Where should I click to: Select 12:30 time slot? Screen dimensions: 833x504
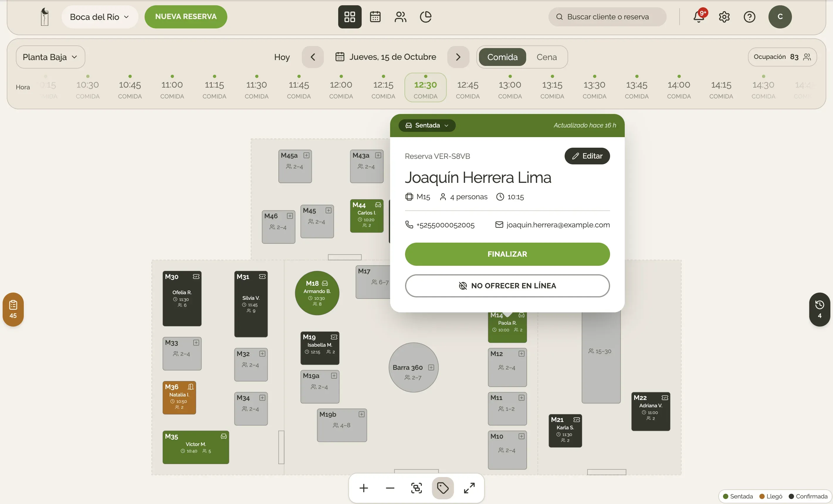[425, 88]
